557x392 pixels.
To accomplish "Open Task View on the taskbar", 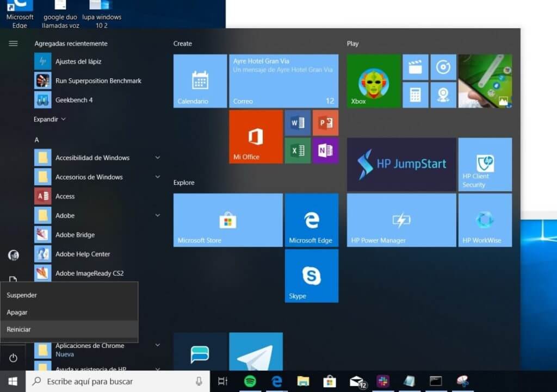I will [222, 381].
